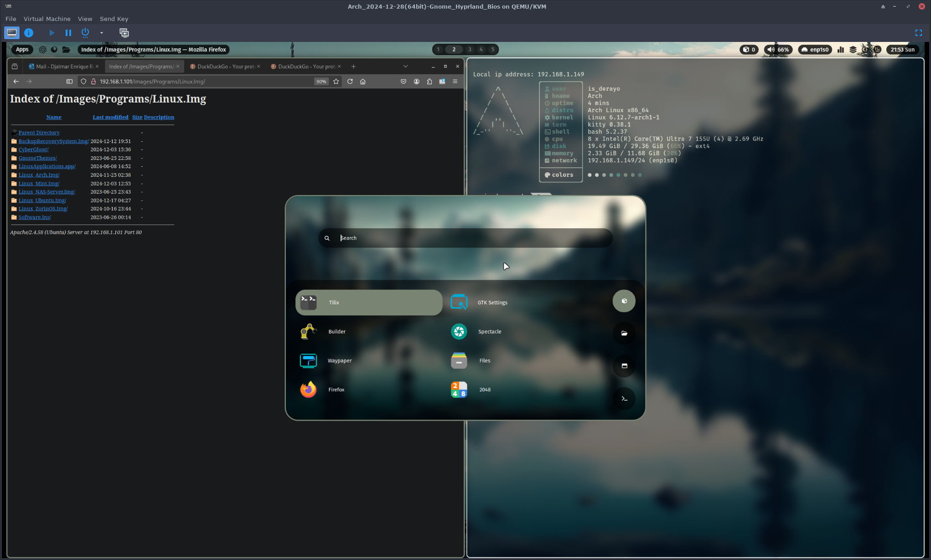Open the 2048 game icon

(459, 390)
